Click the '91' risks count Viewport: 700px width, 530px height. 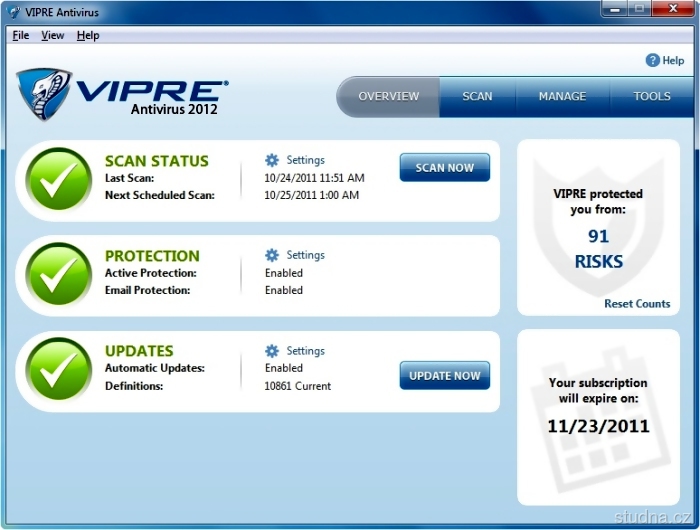tap(598, 236)
